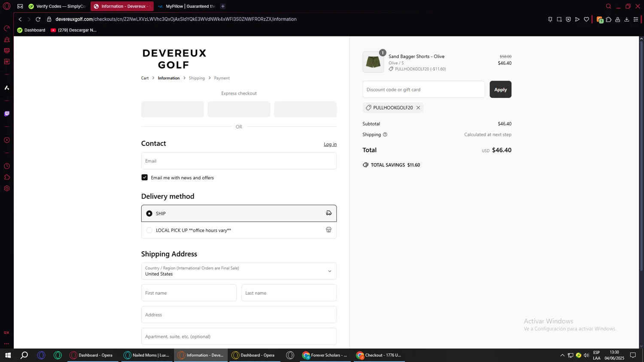This screenshot has width=644, height=362.
Task: Open the extensions cube in toolbar
Action: (609, 19)
